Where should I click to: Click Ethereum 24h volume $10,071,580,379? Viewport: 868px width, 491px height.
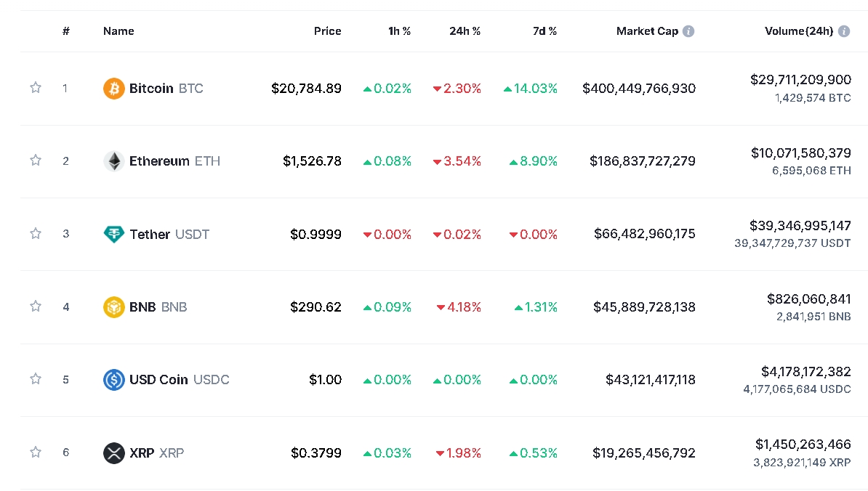coord(800,153)
